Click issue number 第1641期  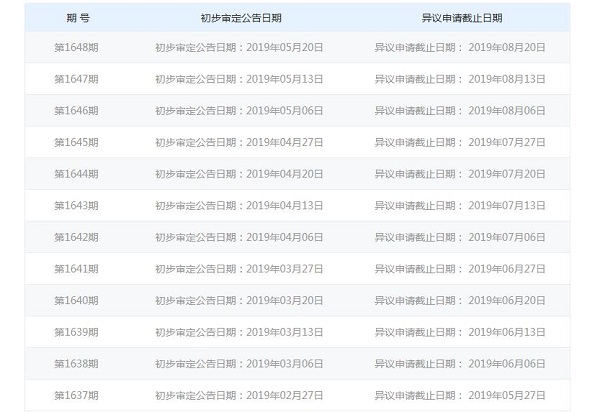[x=76, y=269]
